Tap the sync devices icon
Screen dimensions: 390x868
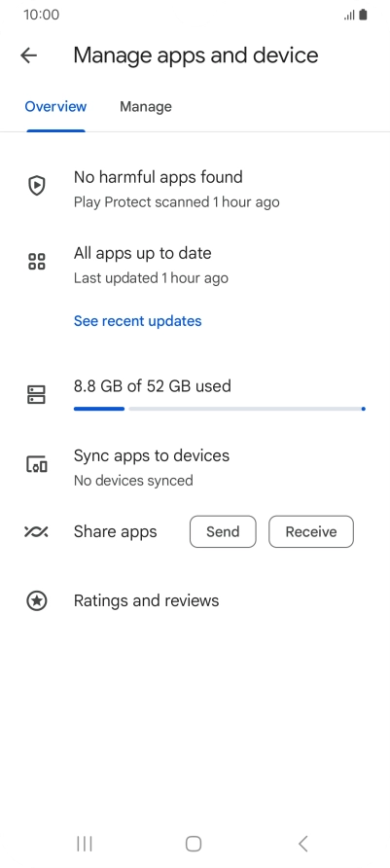37,464
